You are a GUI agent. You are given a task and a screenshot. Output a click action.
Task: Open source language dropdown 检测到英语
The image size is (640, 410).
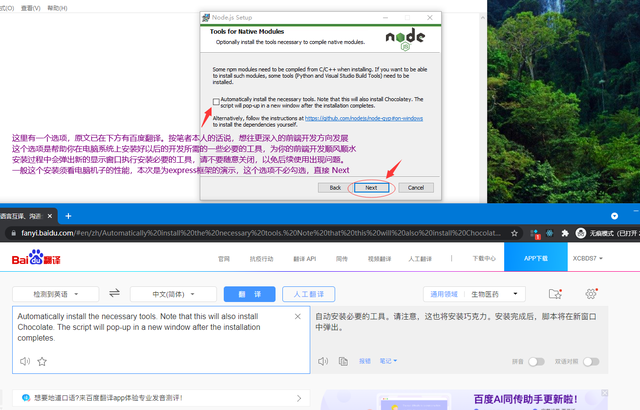(56, 294)
